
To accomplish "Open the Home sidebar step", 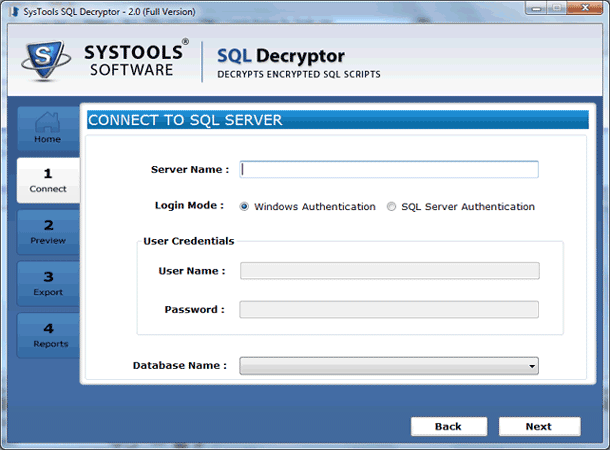I will click(x=48, y=128).
